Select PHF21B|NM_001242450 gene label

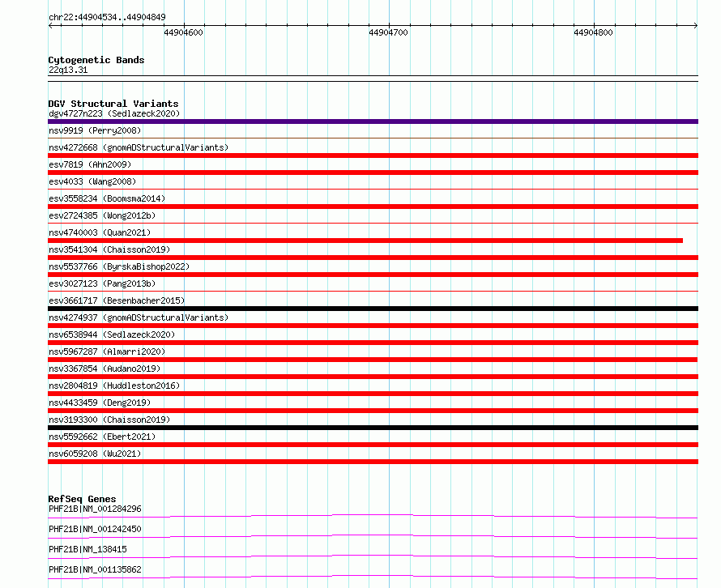(x=95, y=529)
